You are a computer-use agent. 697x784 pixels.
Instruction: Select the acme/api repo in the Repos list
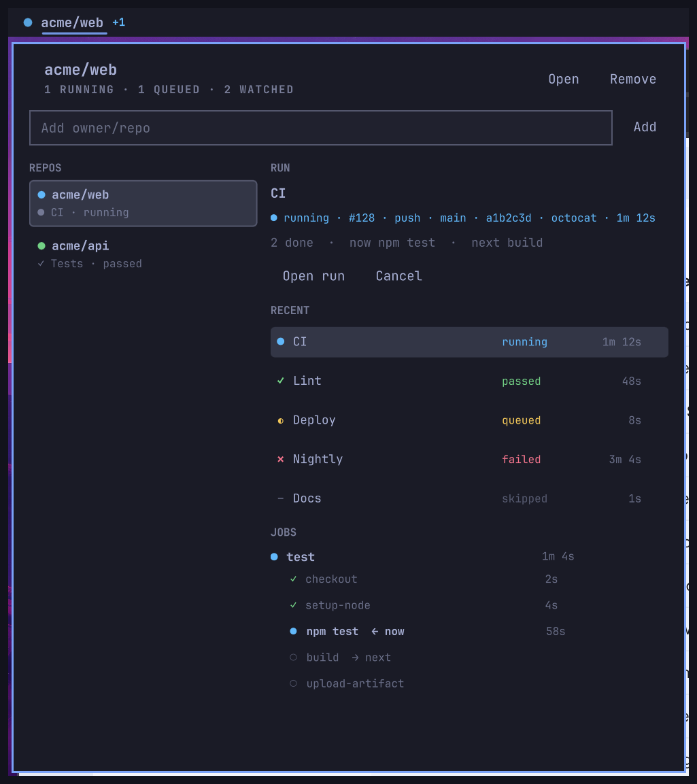pyautogui.click(x=143, y=254)
